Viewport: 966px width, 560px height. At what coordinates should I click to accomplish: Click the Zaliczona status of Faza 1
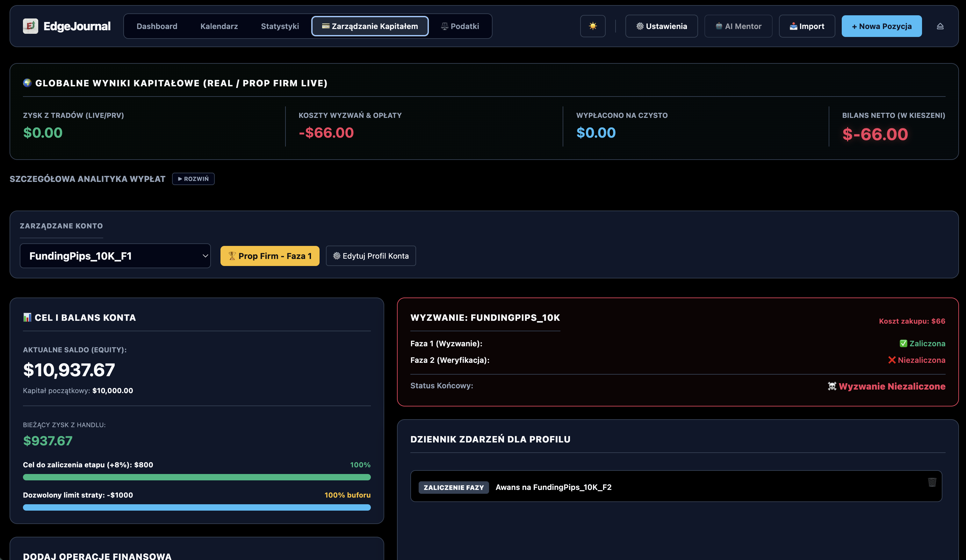tap(922, 343)
